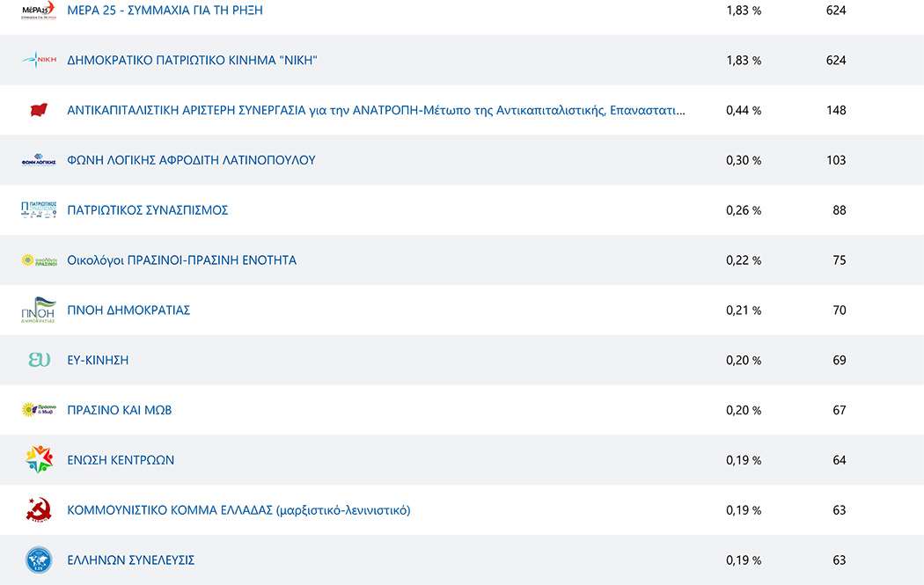Select the ΠΑΤΡΙΩΤΙΚΟΣ ΣΥΝΑΣΠΙΣΜΟΣ party name
This screenshot has width=924, height=585.
147,210
